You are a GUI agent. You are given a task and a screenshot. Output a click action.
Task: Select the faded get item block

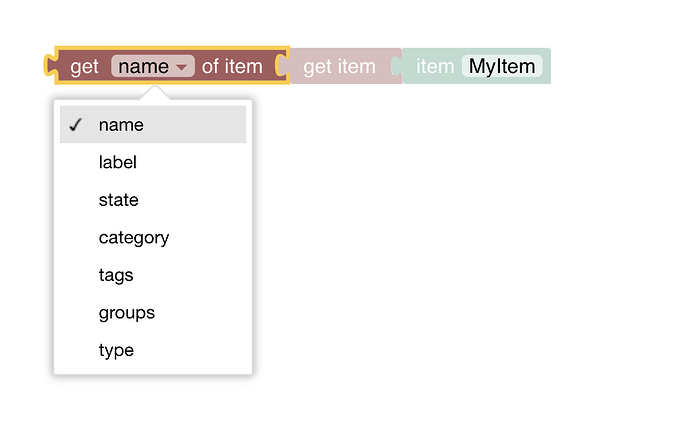point(339,67)
